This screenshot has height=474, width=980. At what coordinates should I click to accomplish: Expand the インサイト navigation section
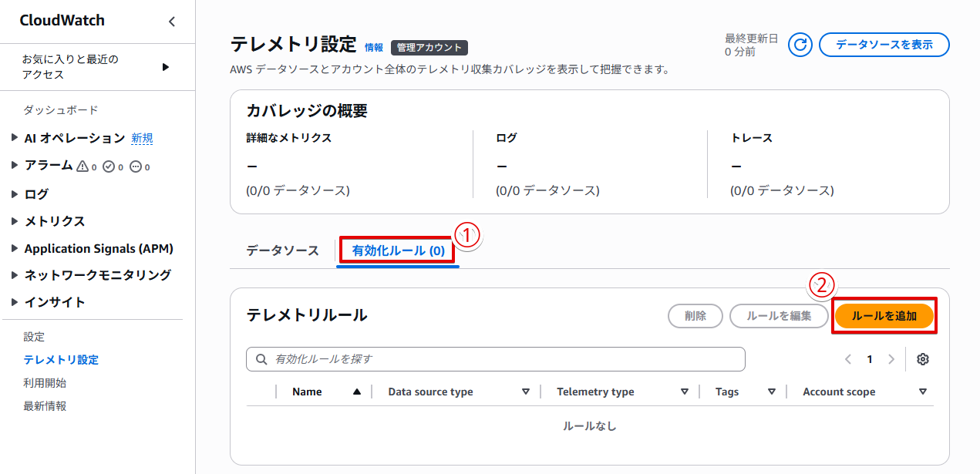click(15, 302)
